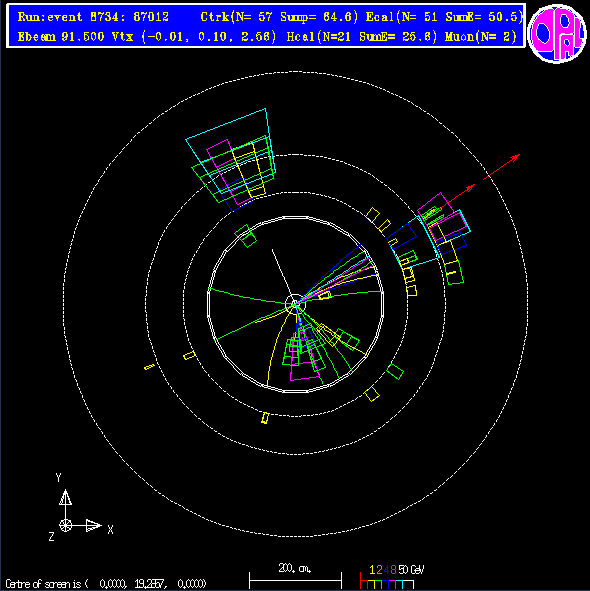Click the Z axis circle symbol
The width and height of the screenshot is (590, 591).
pos(65,525)
